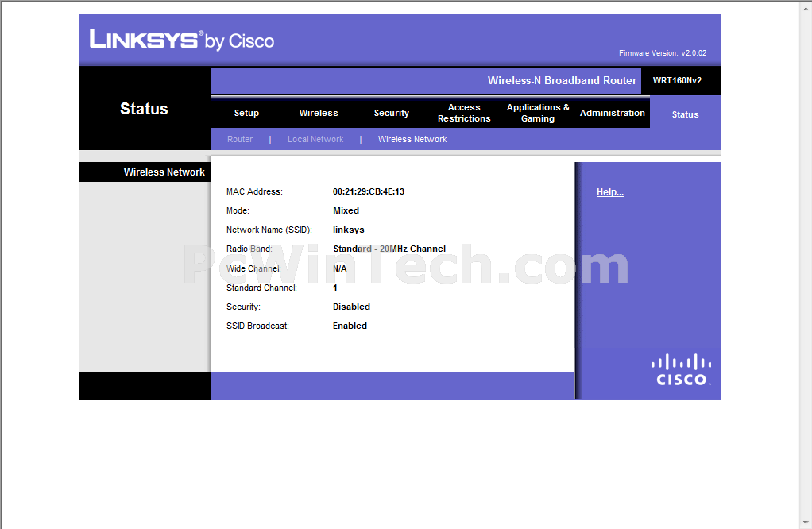
Task: Click the Wide Channel value "N/A"
Action: 340,268
